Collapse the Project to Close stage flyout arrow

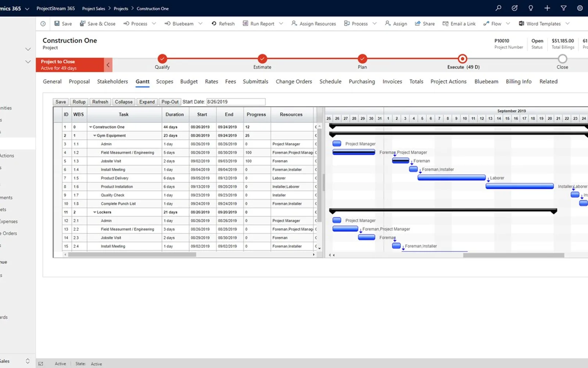click(x=108, y=65)
